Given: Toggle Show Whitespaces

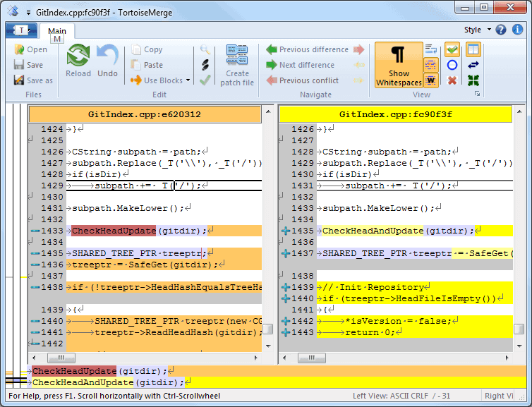Looking at the screenshot, I should point(399,65).
